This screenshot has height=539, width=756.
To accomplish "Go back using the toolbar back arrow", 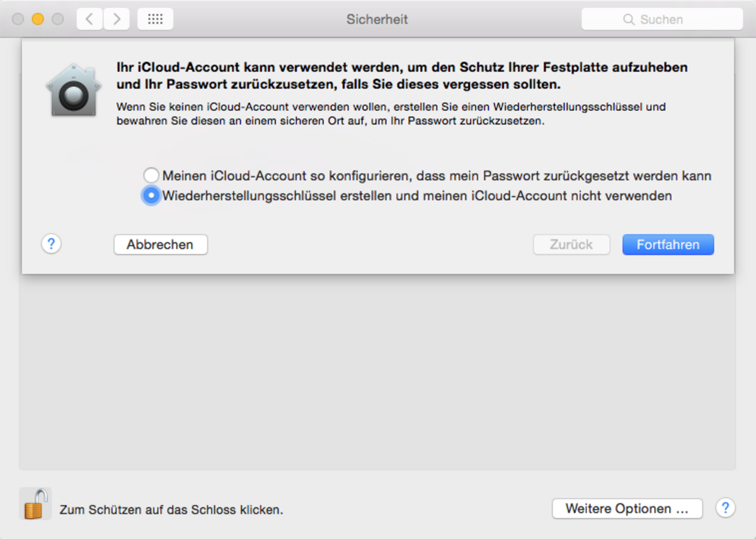I will coord(89,20).
